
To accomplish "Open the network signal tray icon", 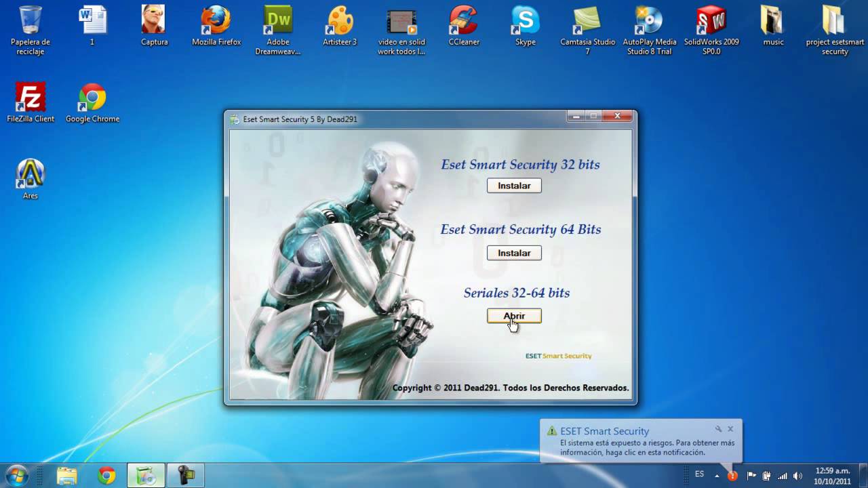I will coord(783,476).
